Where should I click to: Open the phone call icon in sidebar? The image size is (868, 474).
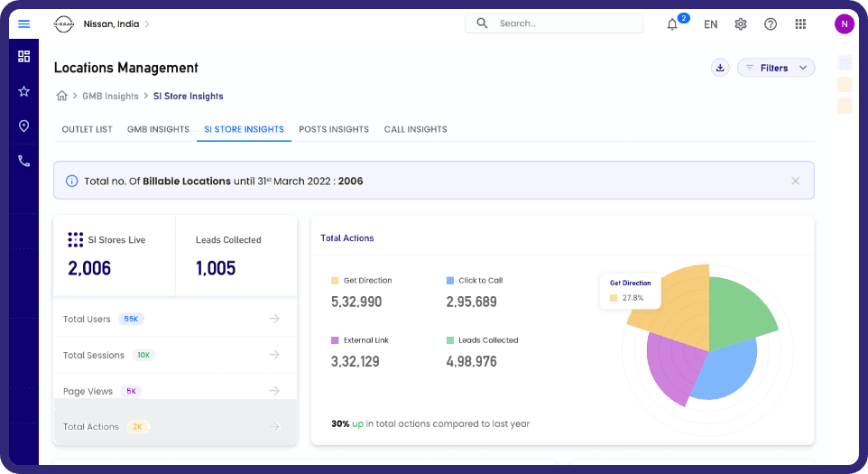[23, 161]
